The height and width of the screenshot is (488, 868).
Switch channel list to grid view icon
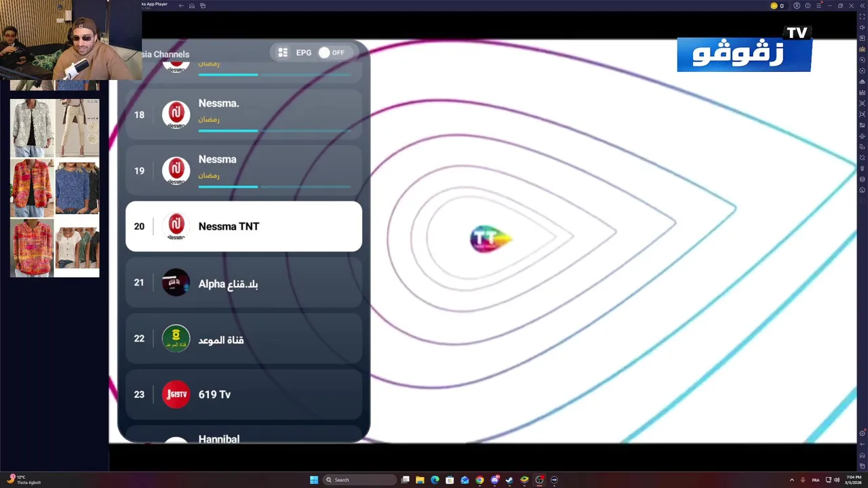(283, 53)
